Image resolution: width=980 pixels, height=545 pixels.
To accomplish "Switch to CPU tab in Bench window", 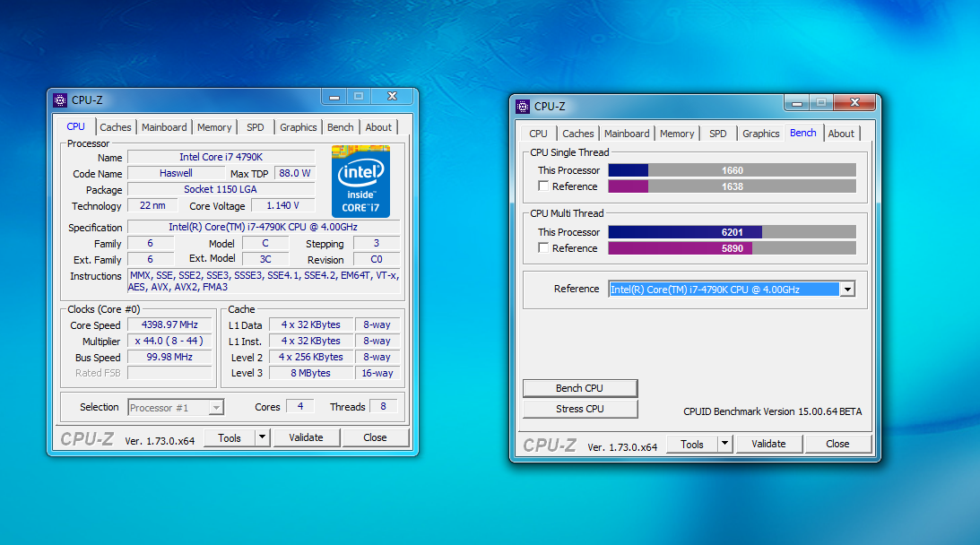I will click(x=538, y=134).
